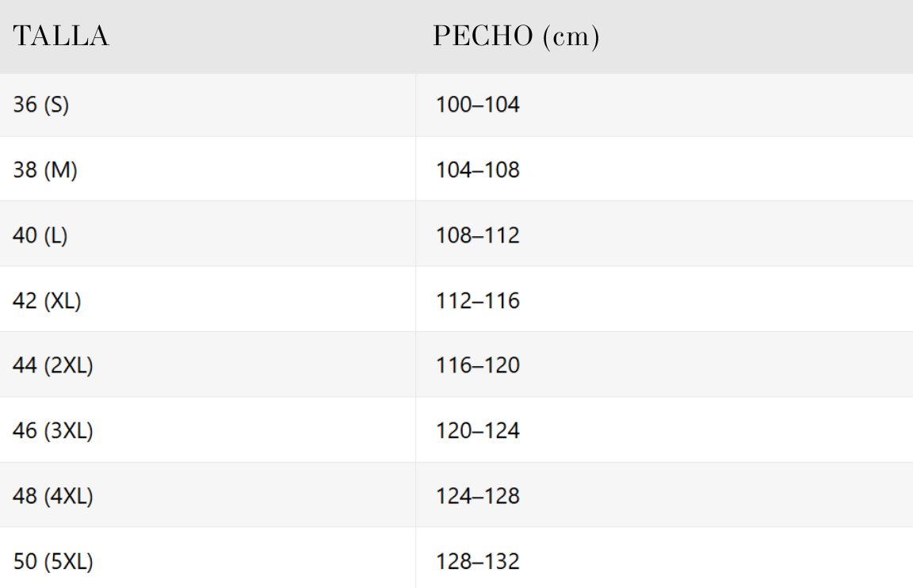Select the 50 (5XL) size cell
The width and height of the screenshot is (913, 588).
pyautogui.click(x=53, y=562)
